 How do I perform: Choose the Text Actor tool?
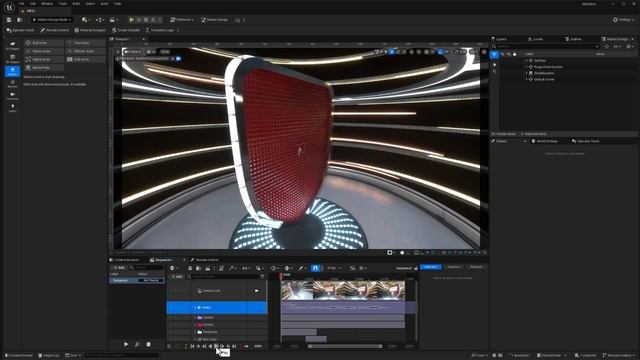[x=86, y=43]
